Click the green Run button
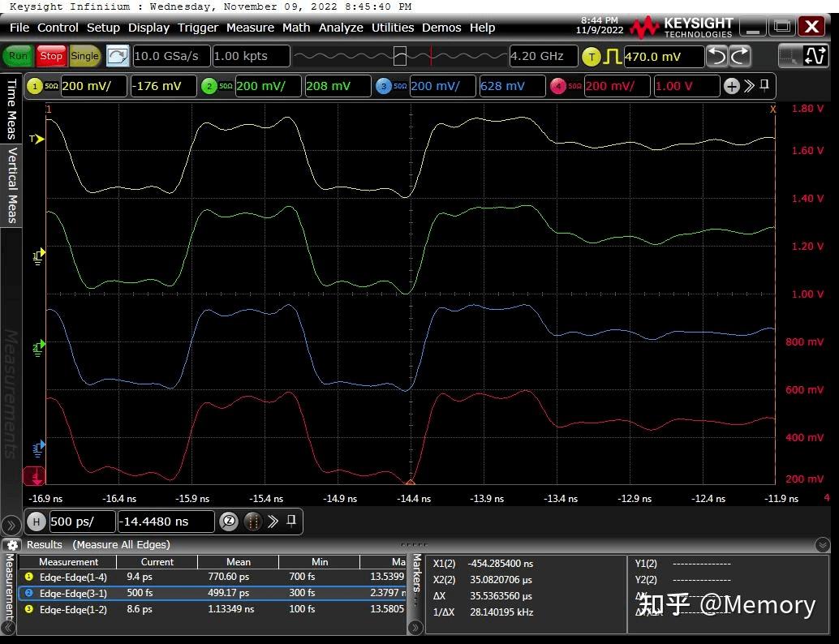The height and width of the screenshot is (644, 839). pyautogui.click(x=18, y=56)
